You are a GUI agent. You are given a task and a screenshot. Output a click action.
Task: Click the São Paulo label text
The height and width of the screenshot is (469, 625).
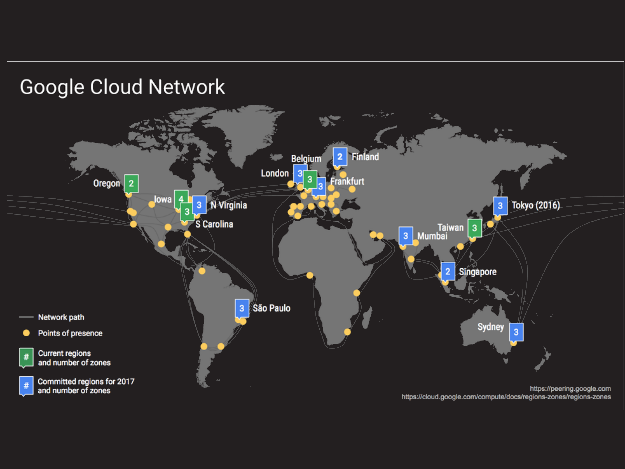click(271, 308)
